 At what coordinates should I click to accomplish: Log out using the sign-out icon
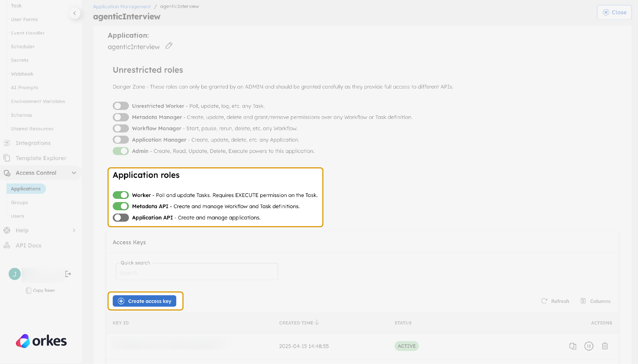coord(68,274)
